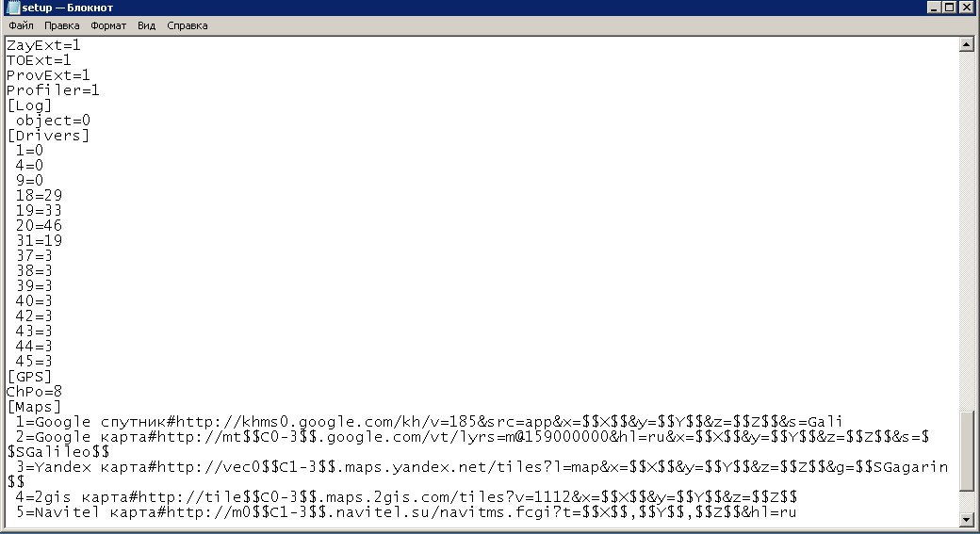Open the Файл menu

22,25
